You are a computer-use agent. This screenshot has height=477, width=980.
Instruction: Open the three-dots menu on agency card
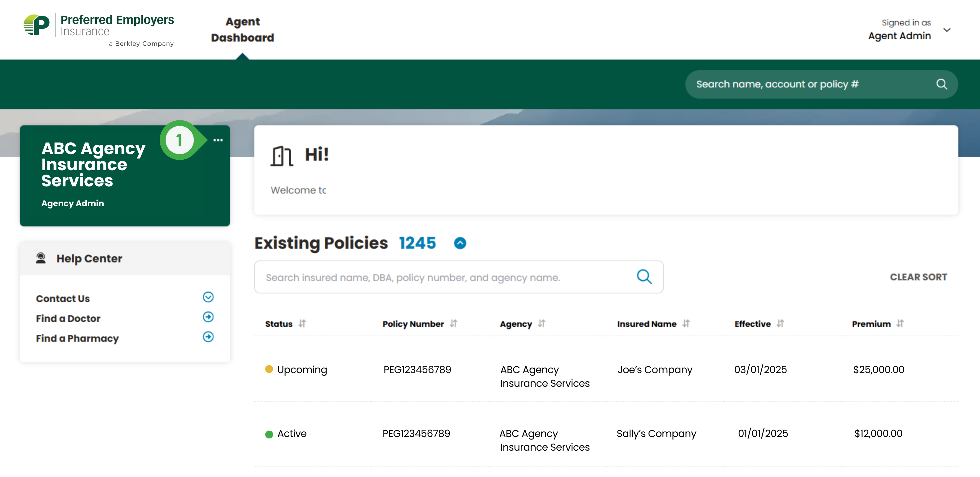[x=218, y=140]
